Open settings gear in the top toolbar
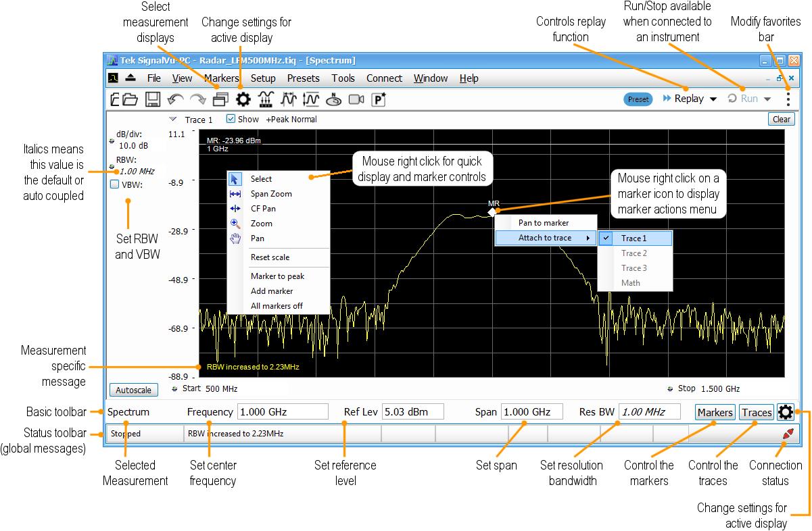The width and height of the screenshot is (812, 531). [242, 99]
